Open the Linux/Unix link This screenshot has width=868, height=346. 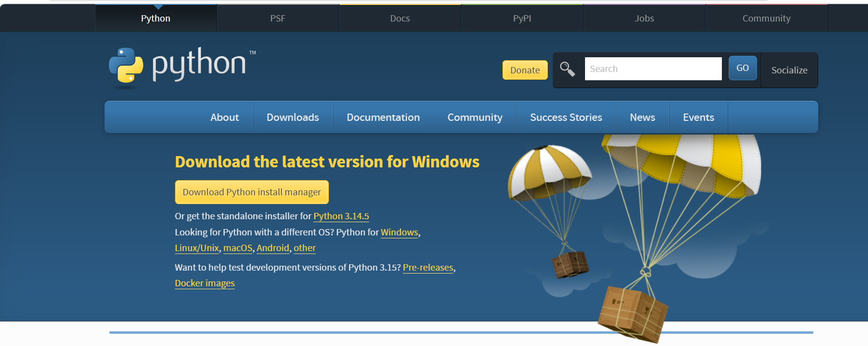tap(197, 248)
